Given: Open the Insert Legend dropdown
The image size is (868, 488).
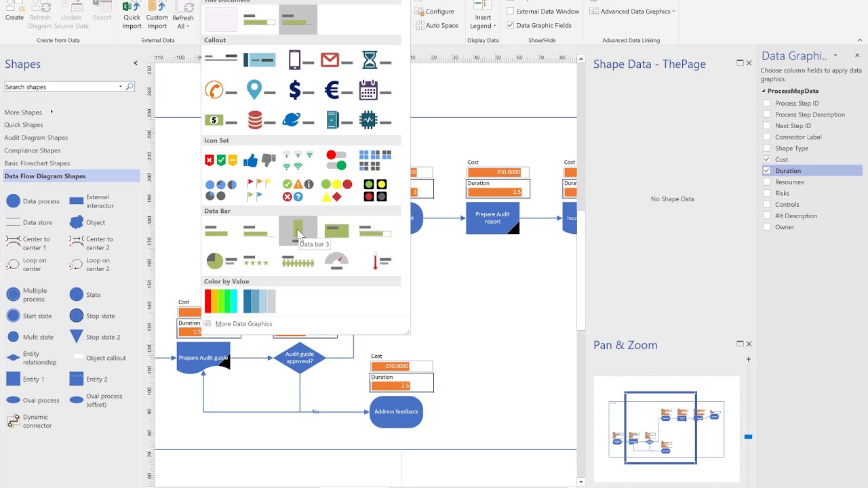Looking at the screenshot, I should click(483, 22).
